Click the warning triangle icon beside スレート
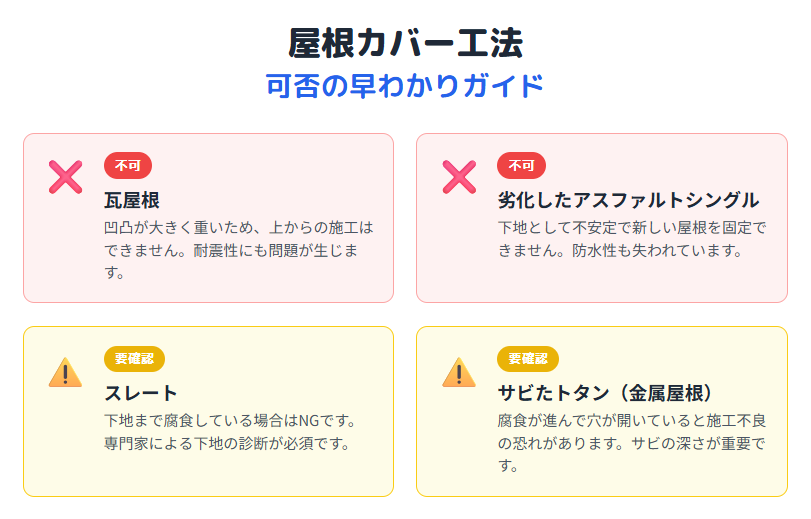The height and width of the screenshot is (519, 811). click(x=65, y=372)
